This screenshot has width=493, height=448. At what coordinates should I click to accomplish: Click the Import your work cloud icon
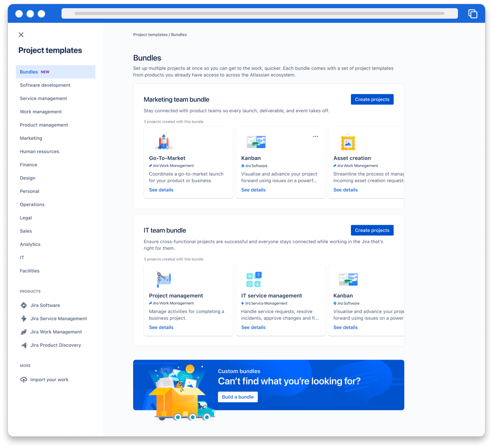pyautogui.click(x=24, y=380)
